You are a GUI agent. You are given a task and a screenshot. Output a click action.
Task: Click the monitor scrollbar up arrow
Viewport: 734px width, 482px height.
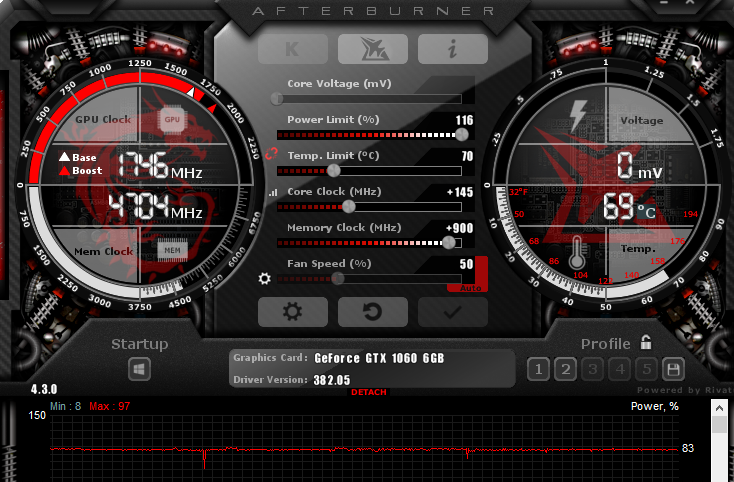[x=719, y=408]
